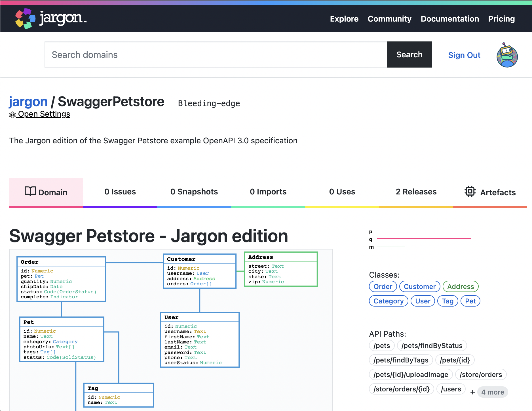The width and height of the screenshot is (532, 411).
Task: Focus the Search domains input field
Action: [x=216, y=54]
